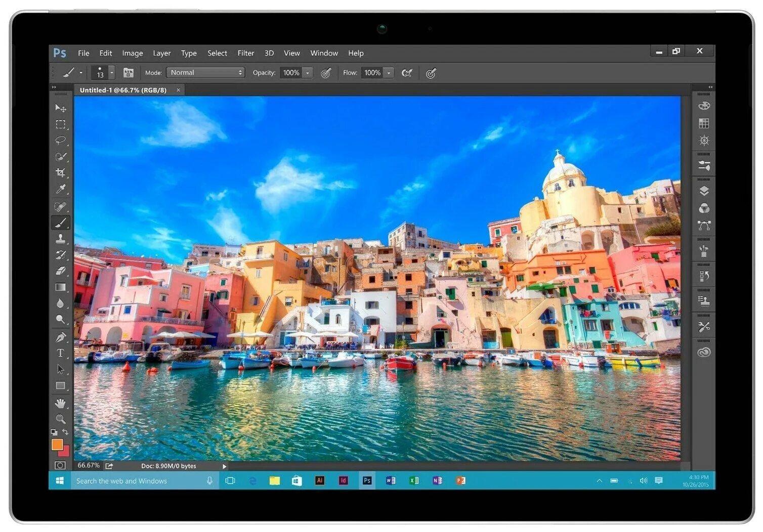Open the Color panel icon
The width and height of the screenshot is (763, 532).
(704, 105)
